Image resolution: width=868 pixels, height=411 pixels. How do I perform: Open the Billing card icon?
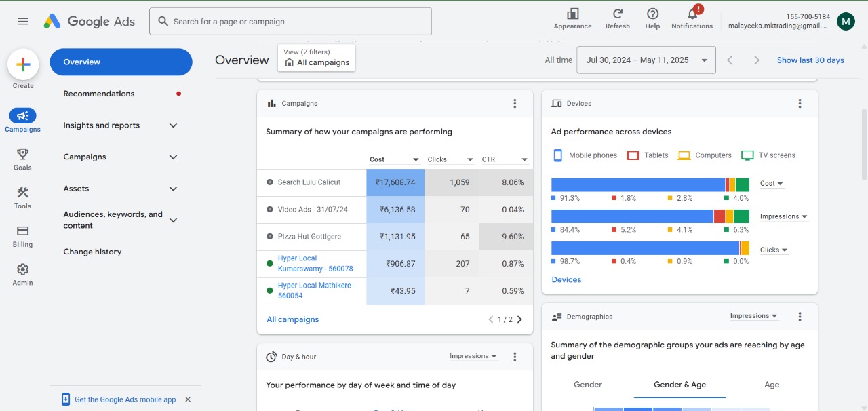click(x=22, y=232)
